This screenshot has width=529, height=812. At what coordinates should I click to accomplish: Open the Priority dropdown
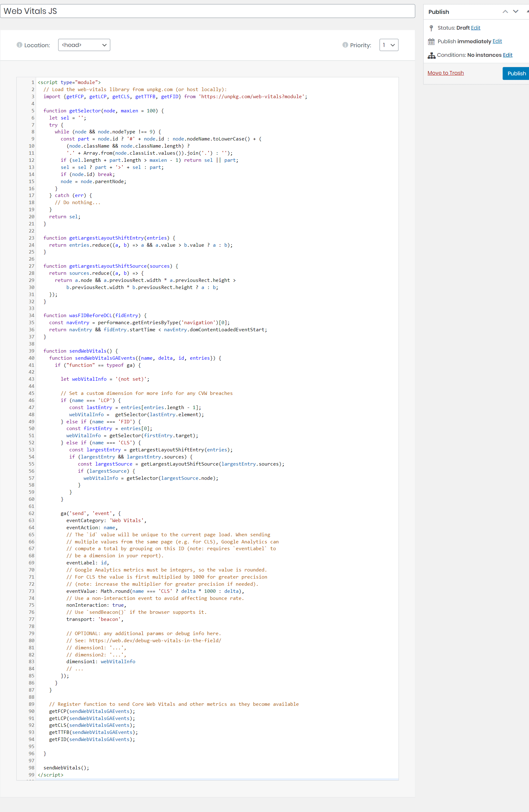[389, 45]
